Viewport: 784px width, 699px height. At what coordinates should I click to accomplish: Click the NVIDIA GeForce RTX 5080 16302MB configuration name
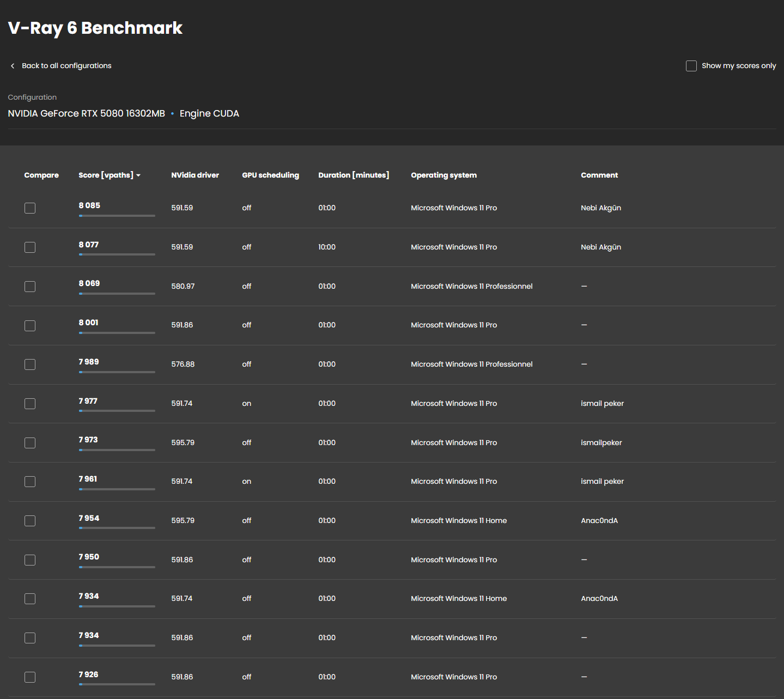87,113
